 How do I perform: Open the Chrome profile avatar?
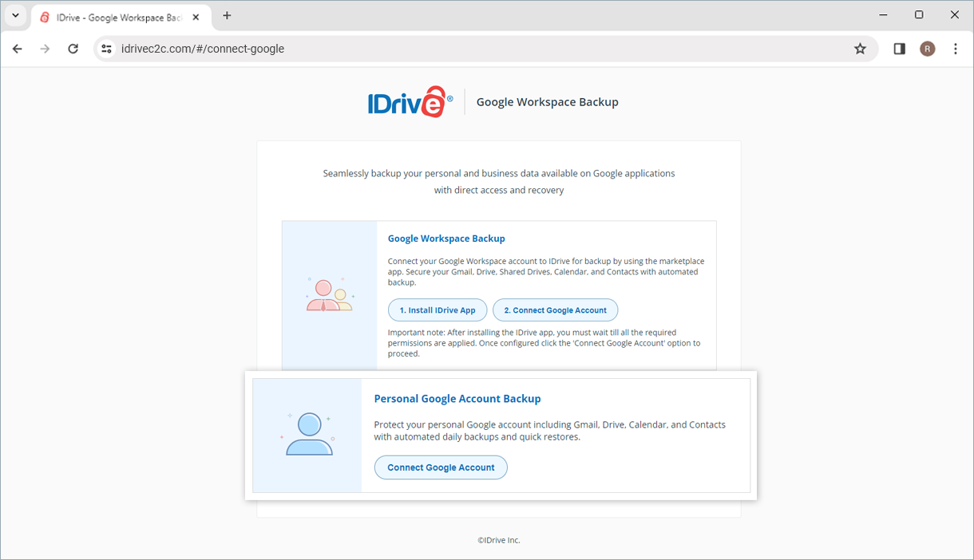[x=927, y=49]
